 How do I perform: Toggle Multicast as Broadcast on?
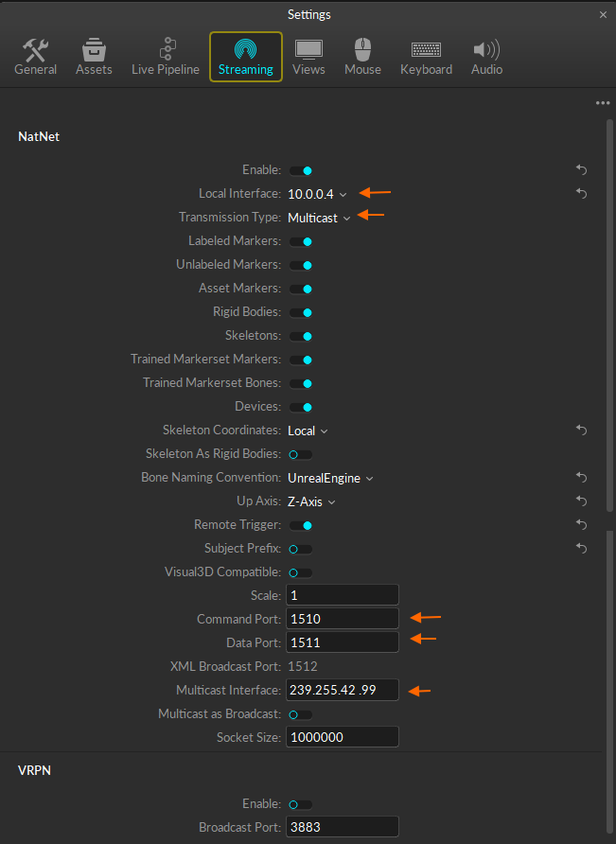(x=301, y=714)
